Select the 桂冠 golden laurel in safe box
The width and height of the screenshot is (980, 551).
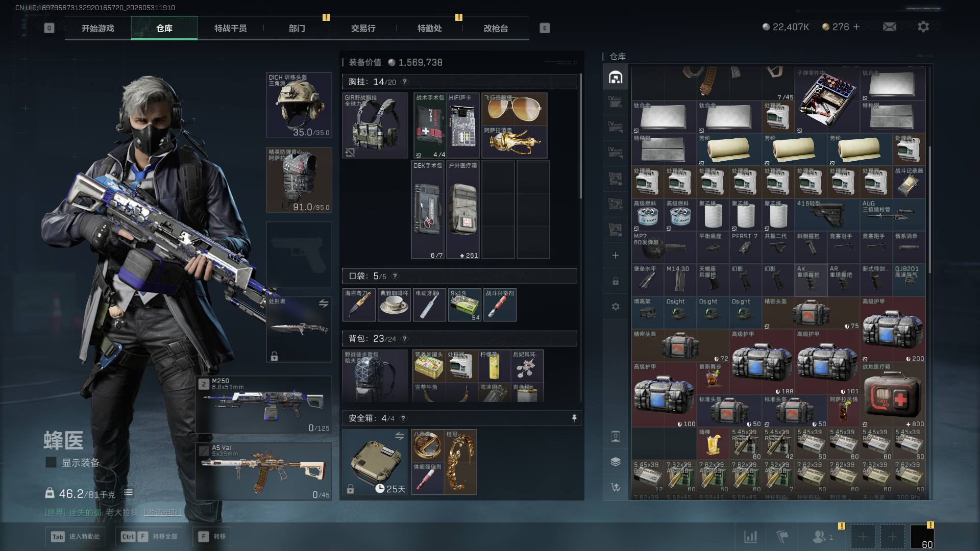coord(460,462)
